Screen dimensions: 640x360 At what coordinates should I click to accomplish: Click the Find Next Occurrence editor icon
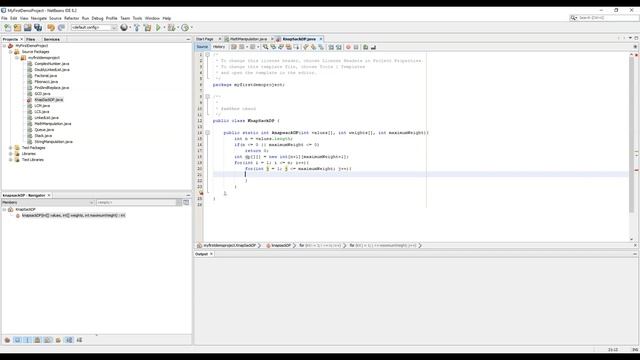(x=281, y=47)
